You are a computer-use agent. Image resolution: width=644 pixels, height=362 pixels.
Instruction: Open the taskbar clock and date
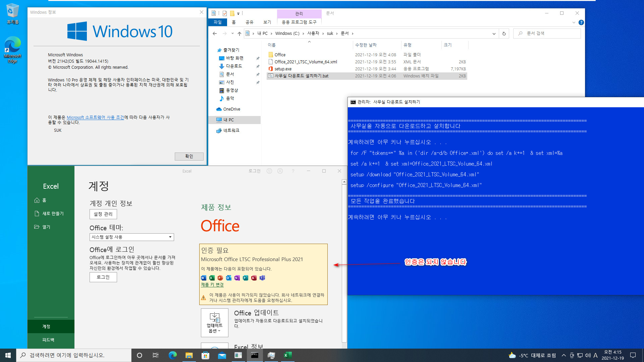click(612, 355)
